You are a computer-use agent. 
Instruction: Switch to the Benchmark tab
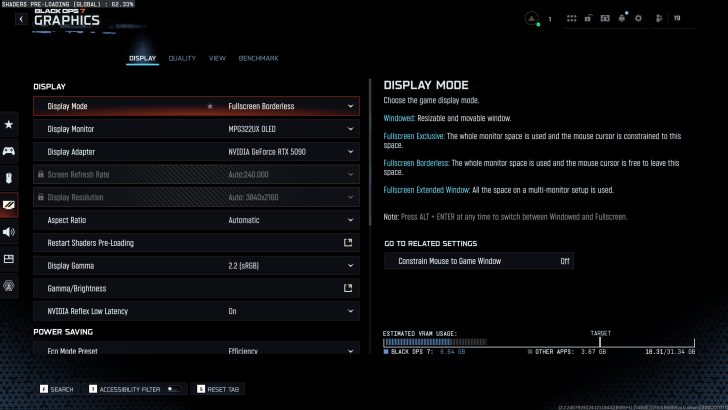[x=258, y=59]
